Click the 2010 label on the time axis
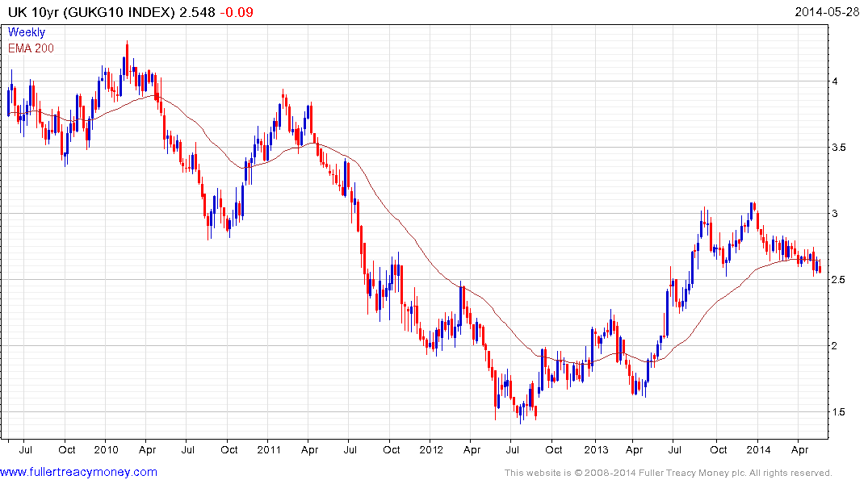 pyautogui.click(x=107, y=449)
